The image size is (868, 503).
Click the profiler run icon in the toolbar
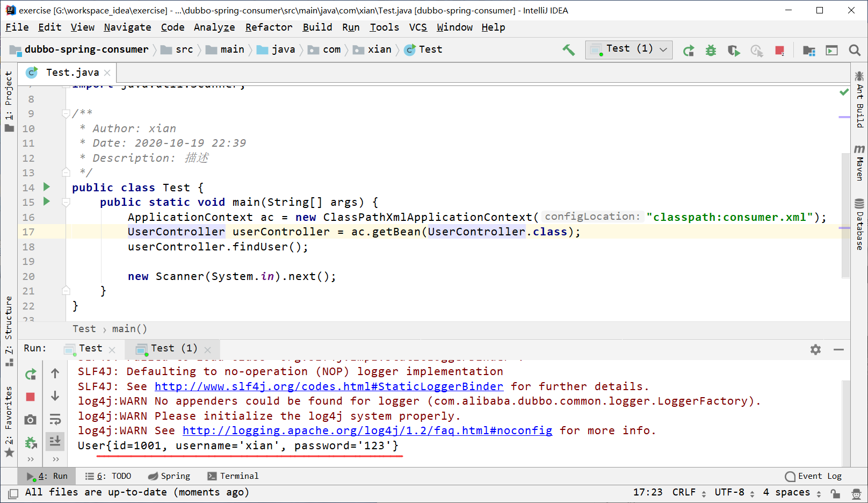pyautogui.click(x=757, y=51)
